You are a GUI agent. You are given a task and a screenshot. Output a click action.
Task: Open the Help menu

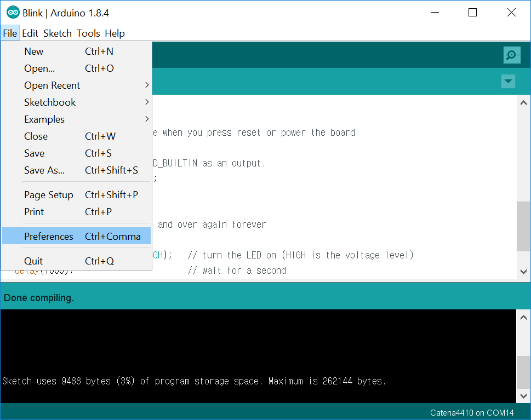pyautogui.click(x=115, y=33)
